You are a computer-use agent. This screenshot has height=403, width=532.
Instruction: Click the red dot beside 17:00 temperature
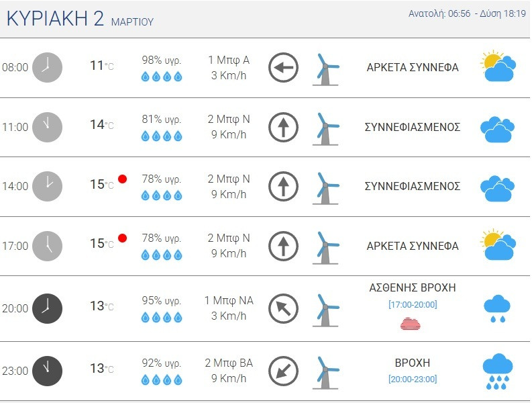tap(123, 238)
